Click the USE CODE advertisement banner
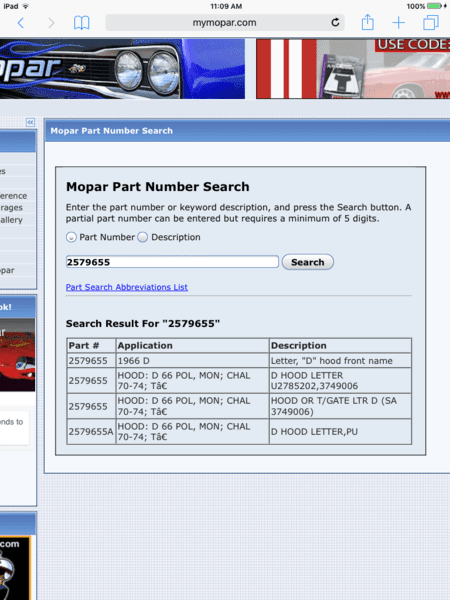 coord(353,69)
